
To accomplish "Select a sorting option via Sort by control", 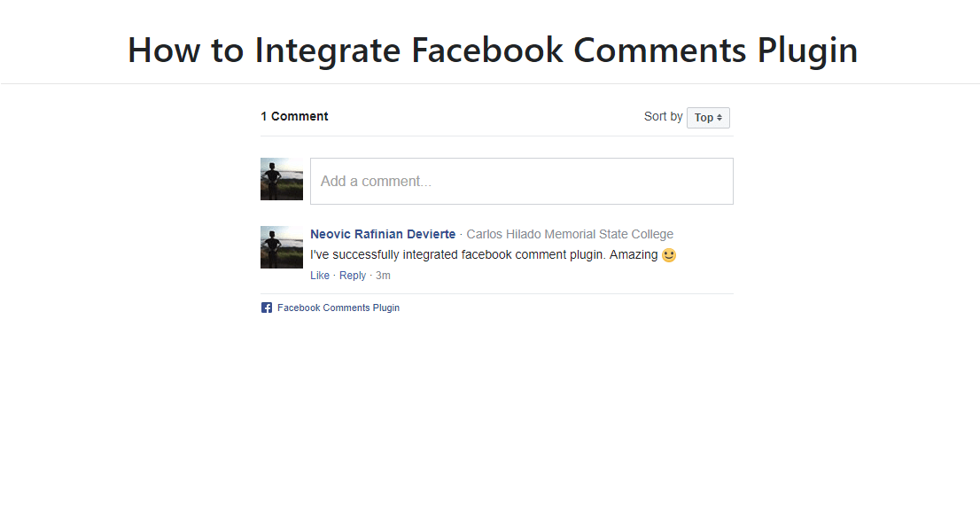I will [x=708, y=117].
